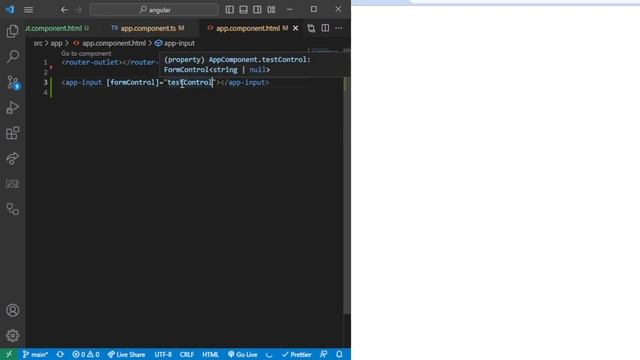This screenshot has width=640, height=360.
Task: Click the Prettier status item
Action: point(297,354)
